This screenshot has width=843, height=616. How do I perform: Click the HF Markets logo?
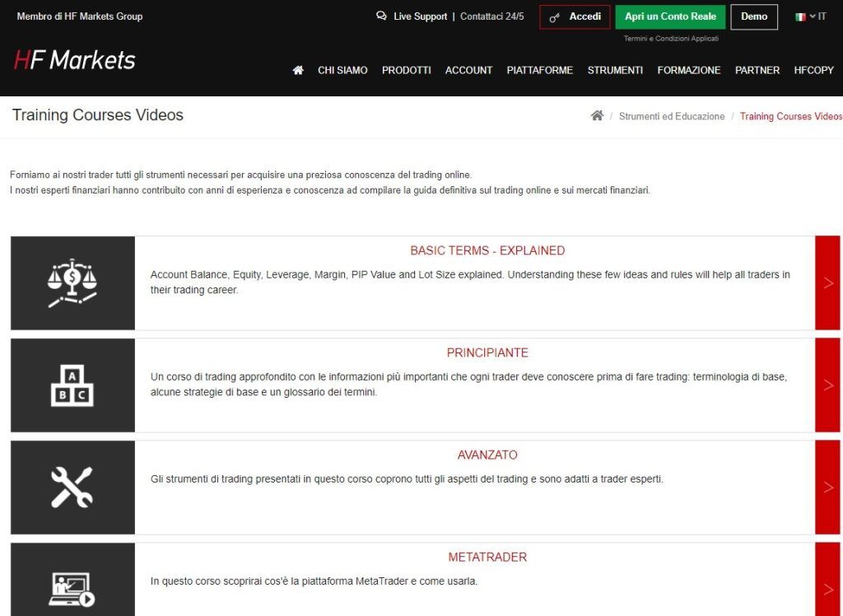(x=75, y=60)
